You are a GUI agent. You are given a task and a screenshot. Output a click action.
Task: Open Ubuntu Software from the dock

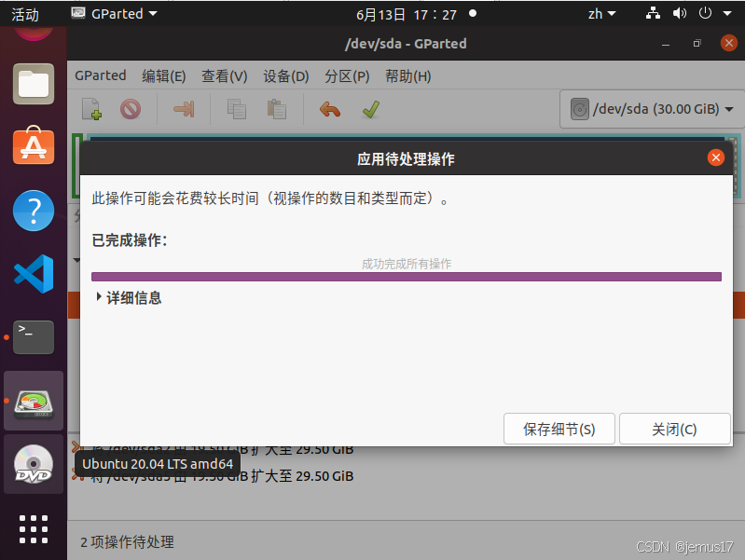34,145
